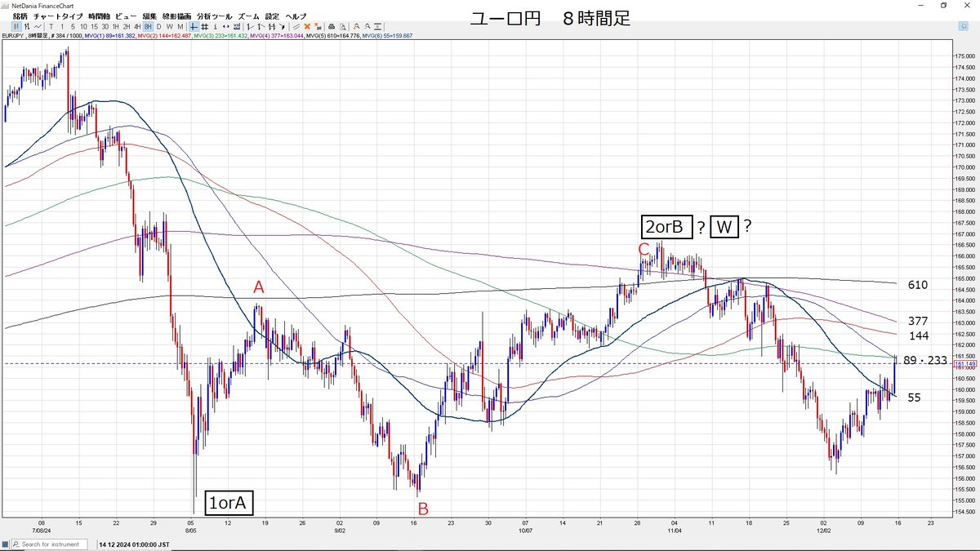Click the third bar-shift arrow icon
This screenshot has height=551, width=980.
271,27
